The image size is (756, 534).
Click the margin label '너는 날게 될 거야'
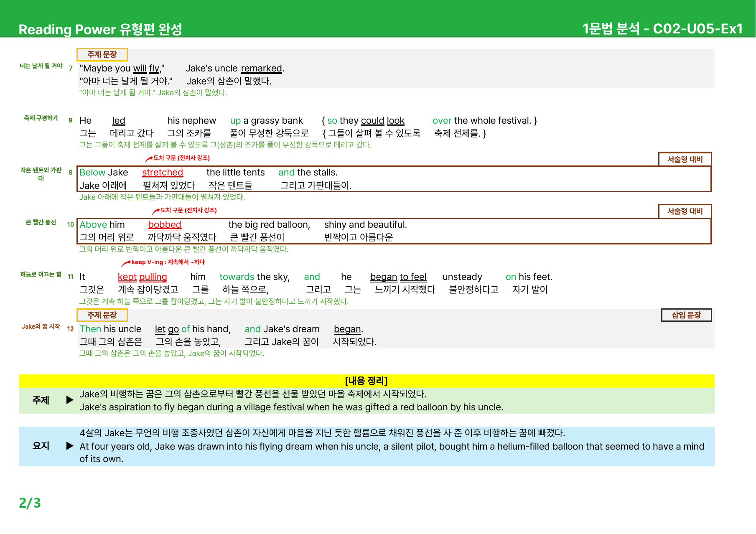point(41,66)
